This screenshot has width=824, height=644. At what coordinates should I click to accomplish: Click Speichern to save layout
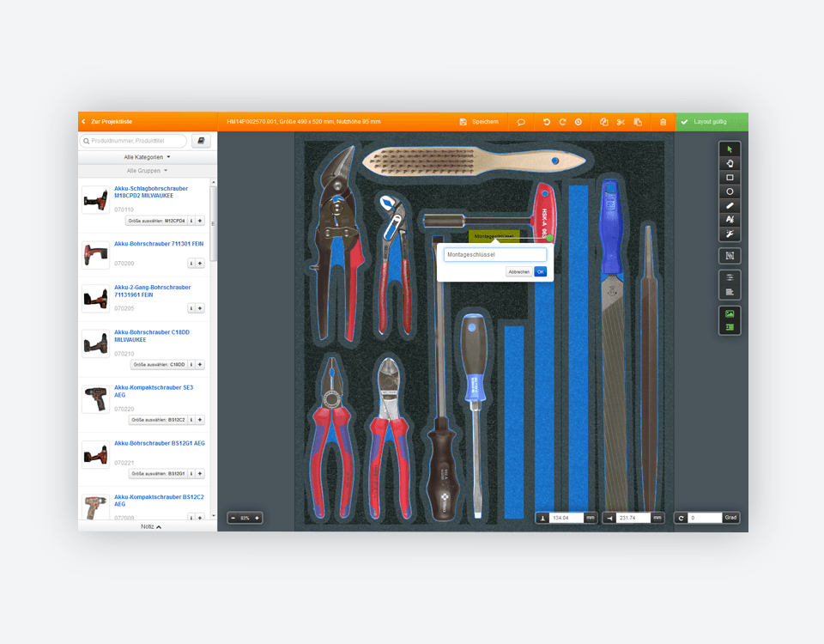[x=479, y=122]
